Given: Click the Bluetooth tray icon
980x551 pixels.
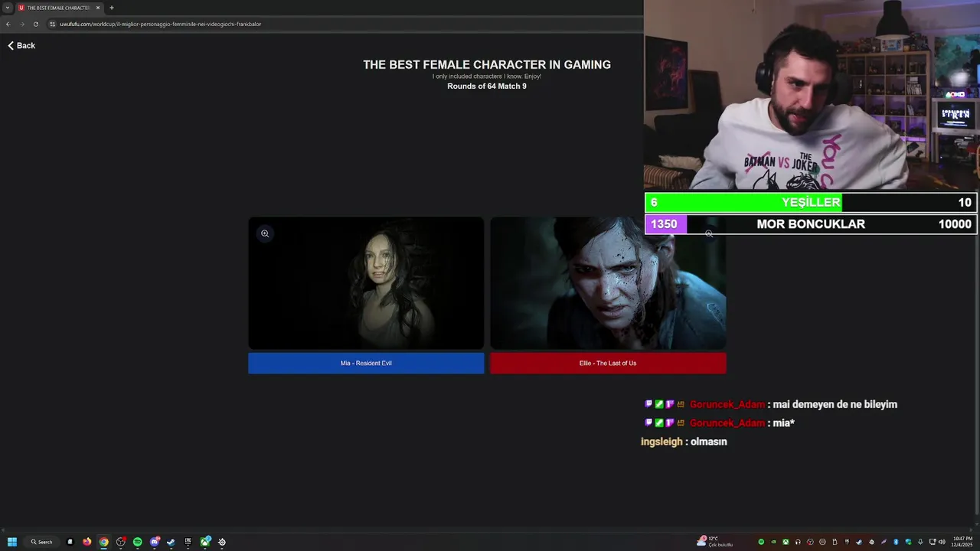Looking at the screenshot, I should tap(896, 542).
